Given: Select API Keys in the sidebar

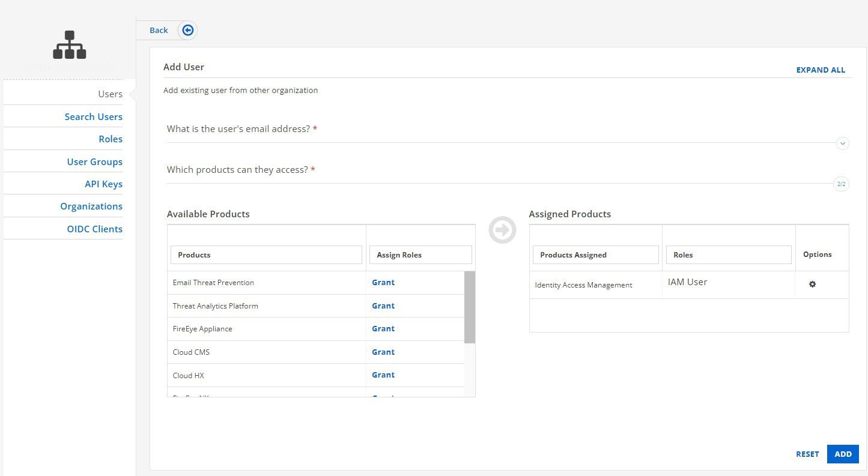Looking at the screenshot, I should pyautogui.click(x=103, y=184).
